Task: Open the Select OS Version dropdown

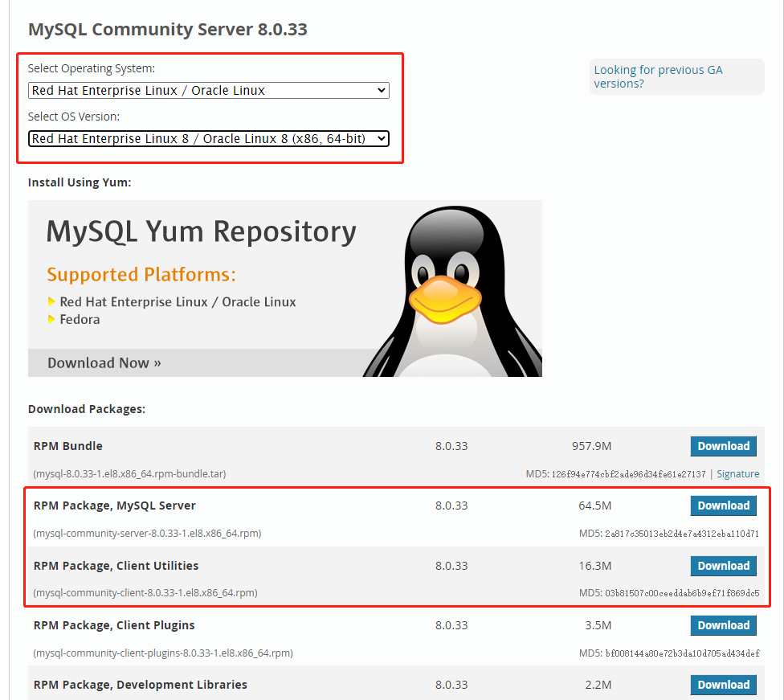Action: [209, 138]
